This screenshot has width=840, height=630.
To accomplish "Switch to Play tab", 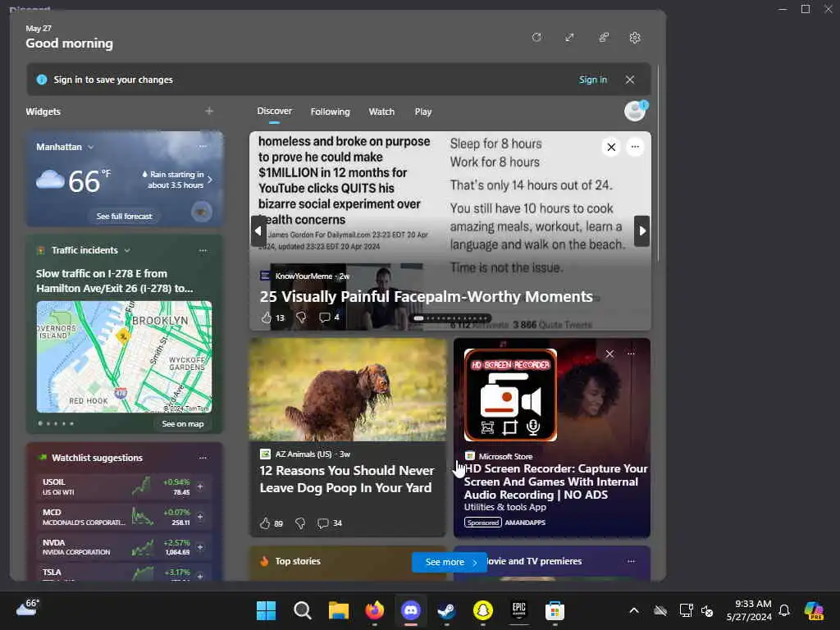I will click(422, 112).
